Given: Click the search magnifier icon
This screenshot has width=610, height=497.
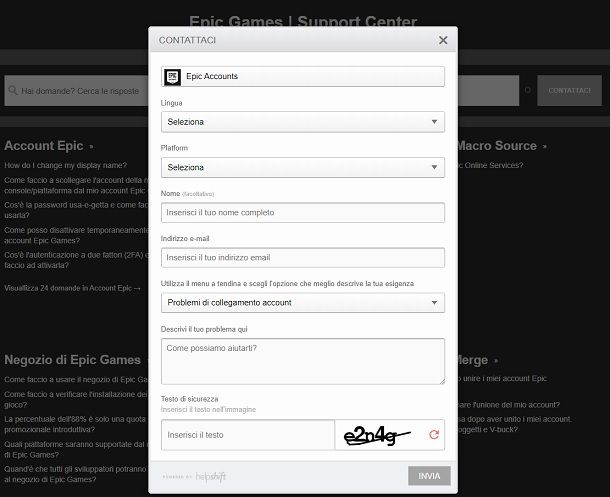Looking at the screenshot, I should click(x=13, y=90).
